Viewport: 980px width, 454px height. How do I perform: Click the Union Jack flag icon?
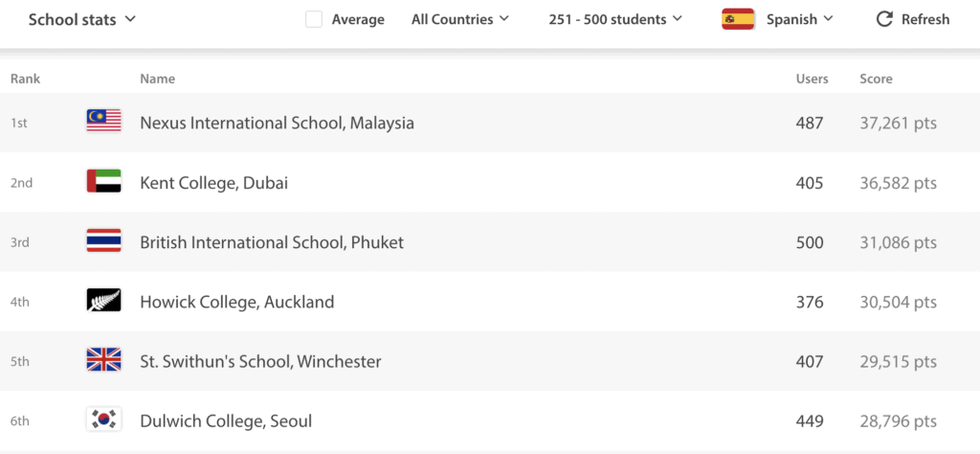103,360
